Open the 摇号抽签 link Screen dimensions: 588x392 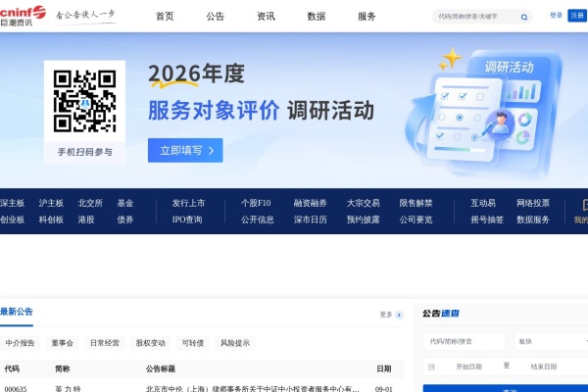[487, 220]
